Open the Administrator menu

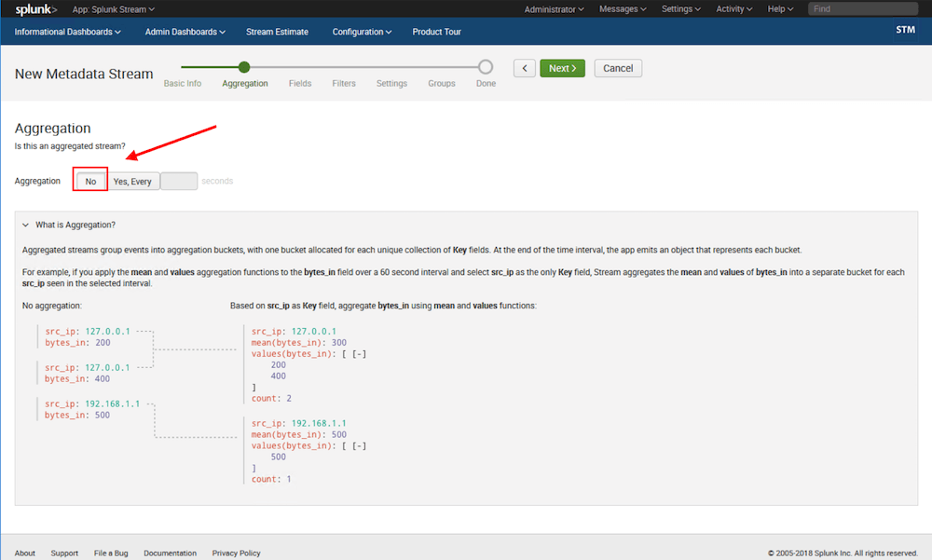pos(554,9)
